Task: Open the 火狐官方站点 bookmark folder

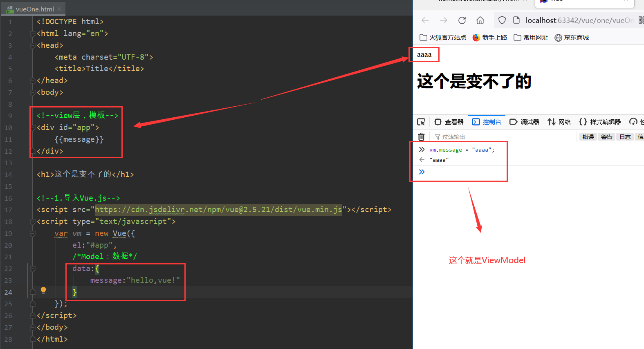Action: (x=443, y=38)
